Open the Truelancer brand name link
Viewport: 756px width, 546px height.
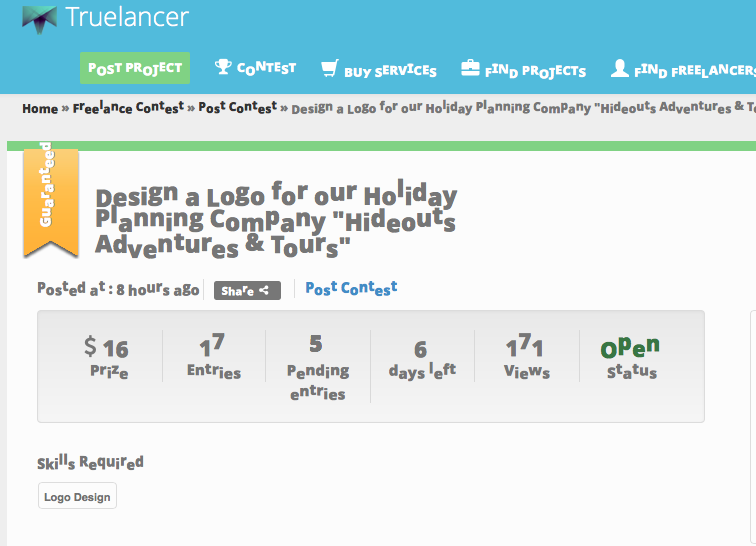(127, 17)
